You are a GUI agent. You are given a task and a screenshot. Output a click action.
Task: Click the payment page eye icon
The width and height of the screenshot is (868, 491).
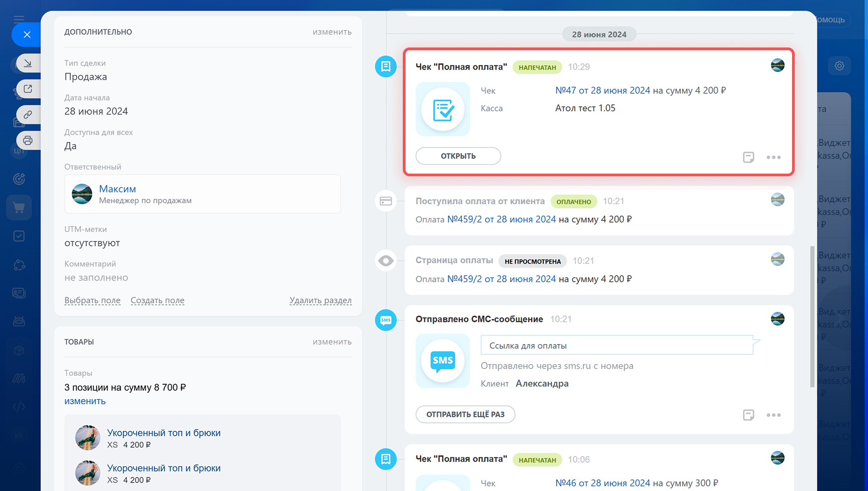click(x=386, y=261)
